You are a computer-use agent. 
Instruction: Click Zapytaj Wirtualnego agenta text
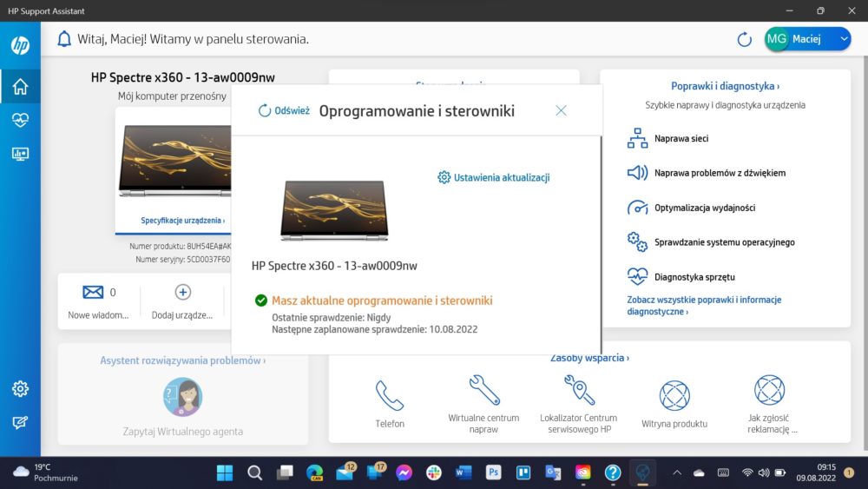coord(182,432)
